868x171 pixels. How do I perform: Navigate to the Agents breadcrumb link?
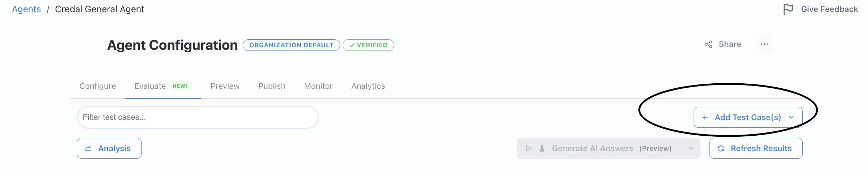pyautogui.click(x=26, y=9)
